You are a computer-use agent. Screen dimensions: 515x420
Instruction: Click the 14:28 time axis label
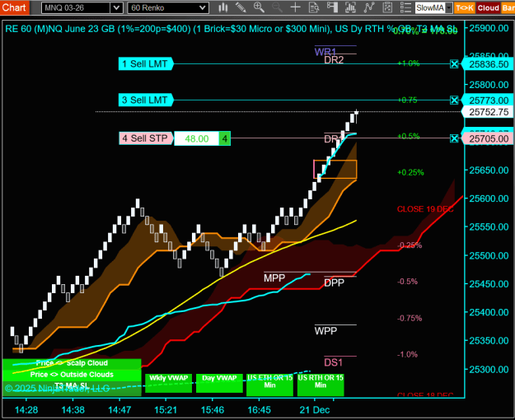(26, 410)
